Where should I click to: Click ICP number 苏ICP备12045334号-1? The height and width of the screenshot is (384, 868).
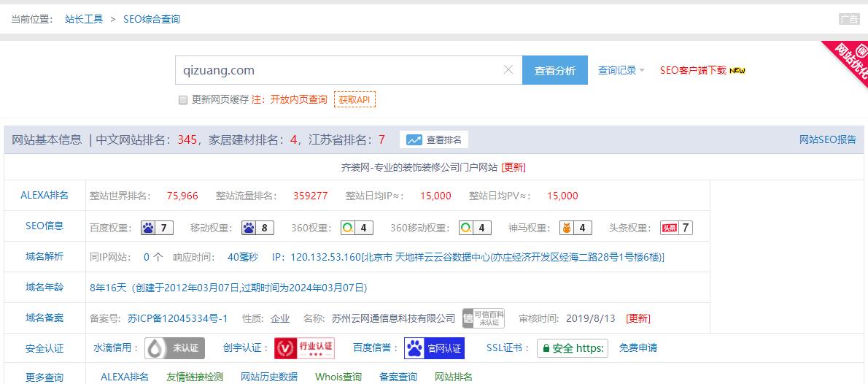178,318
